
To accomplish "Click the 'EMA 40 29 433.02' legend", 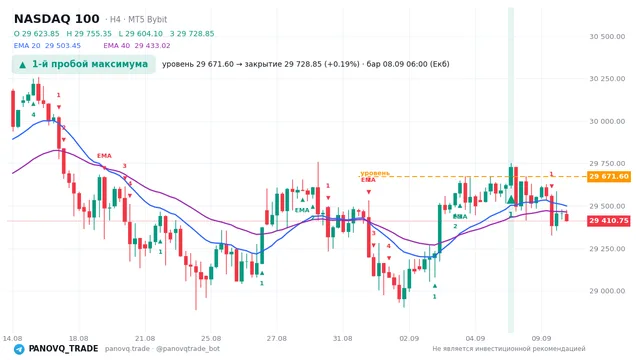I will click(137, 46).
